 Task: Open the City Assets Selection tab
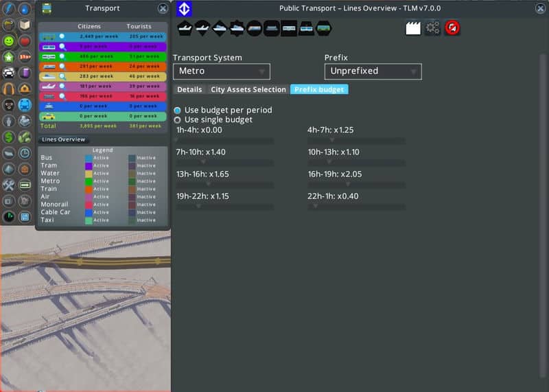(248, 89)
